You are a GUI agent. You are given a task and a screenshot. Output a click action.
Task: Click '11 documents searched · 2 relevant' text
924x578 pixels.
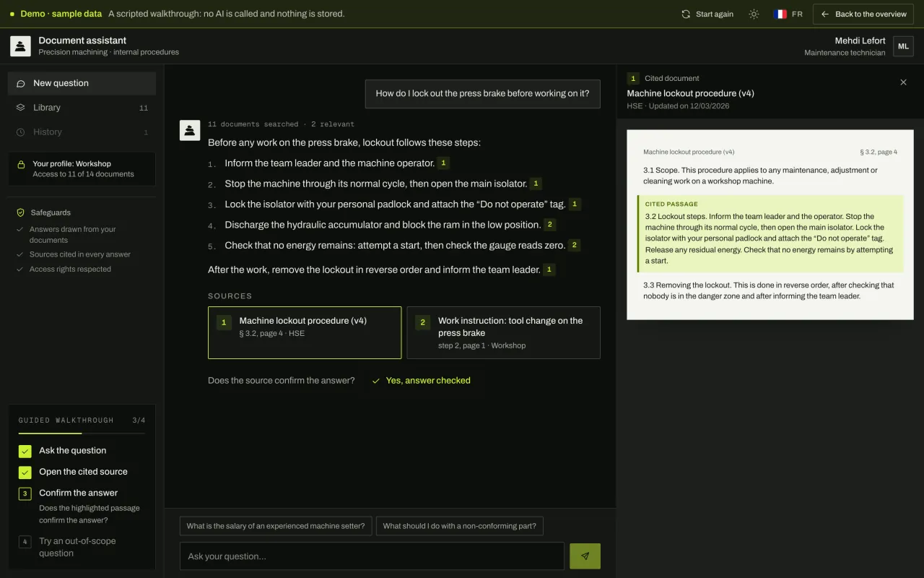[x=281, y=124]
